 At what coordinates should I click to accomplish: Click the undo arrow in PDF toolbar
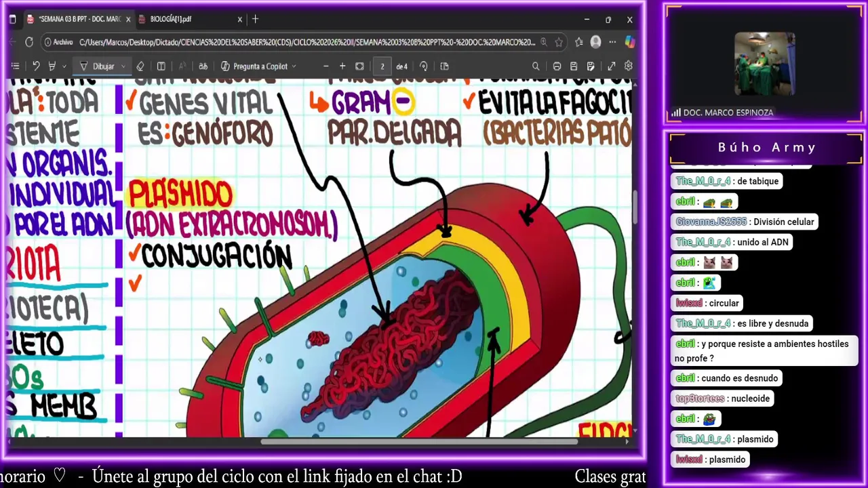click(x=36, y=66)
